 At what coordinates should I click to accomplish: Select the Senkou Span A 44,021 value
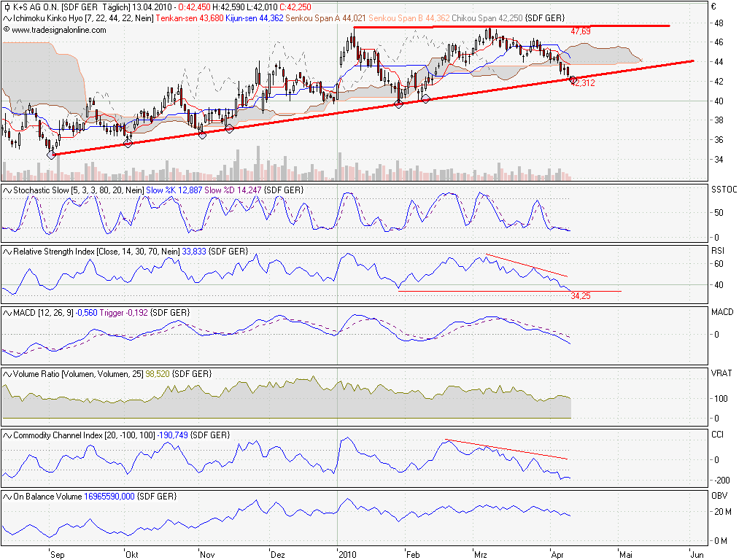point(326,18)
